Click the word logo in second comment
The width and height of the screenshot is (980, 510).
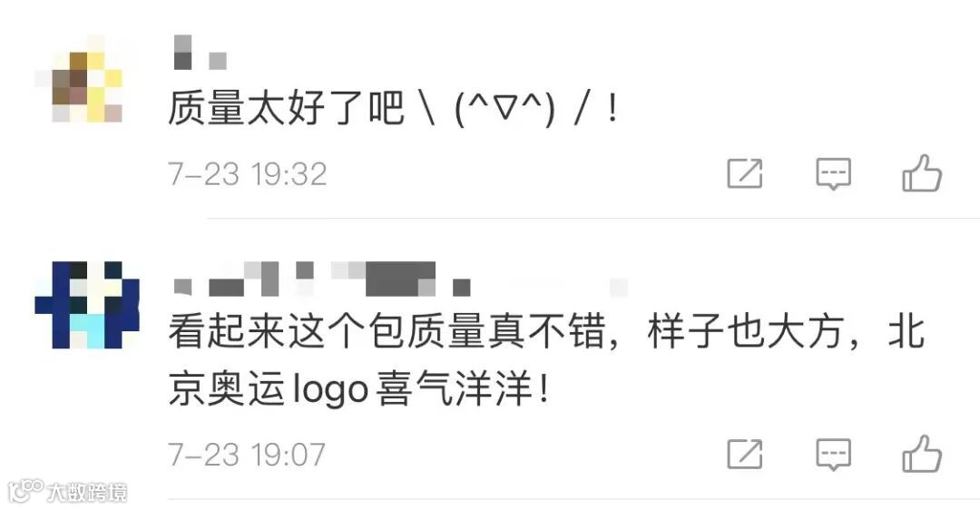(x=330, y=390)
